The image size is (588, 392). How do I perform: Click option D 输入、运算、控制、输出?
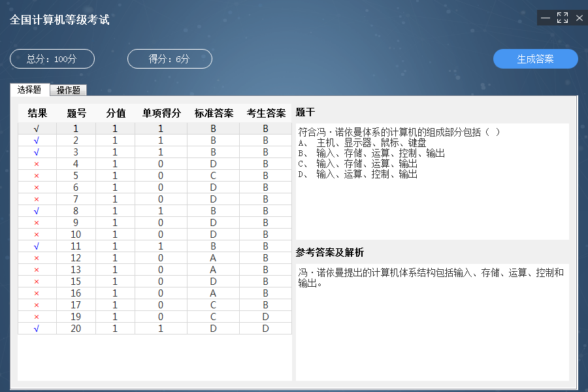click(x=358, y=174)
